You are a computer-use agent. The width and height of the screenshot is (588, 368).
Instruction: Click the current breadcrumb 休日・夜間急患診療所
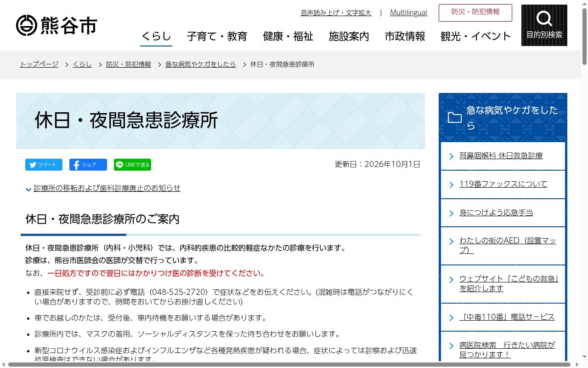(x=282, y=64)
